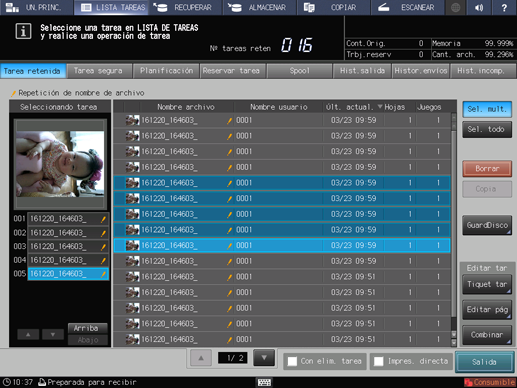Open the COPIAR function
517x388 pixels.
point(334,7)
